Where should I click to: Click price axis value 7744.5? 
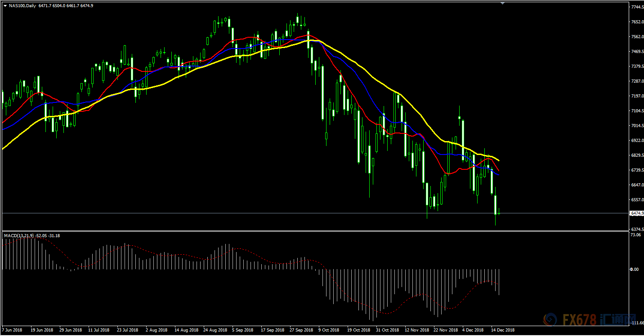click(637, 7)
